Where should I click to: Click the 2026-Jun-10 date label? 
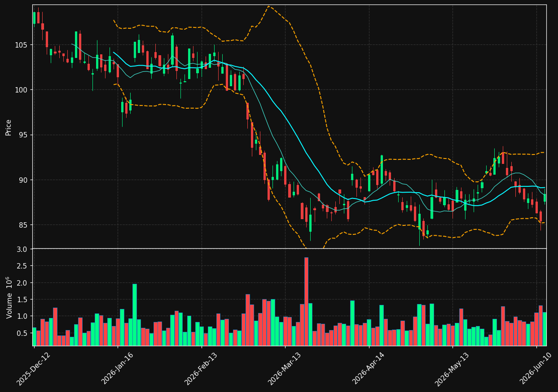tap(536, 368)
